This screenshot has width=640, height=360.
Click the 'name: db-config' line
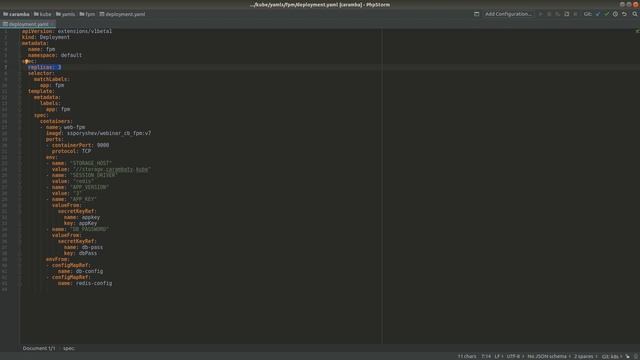tap(80, 271)
